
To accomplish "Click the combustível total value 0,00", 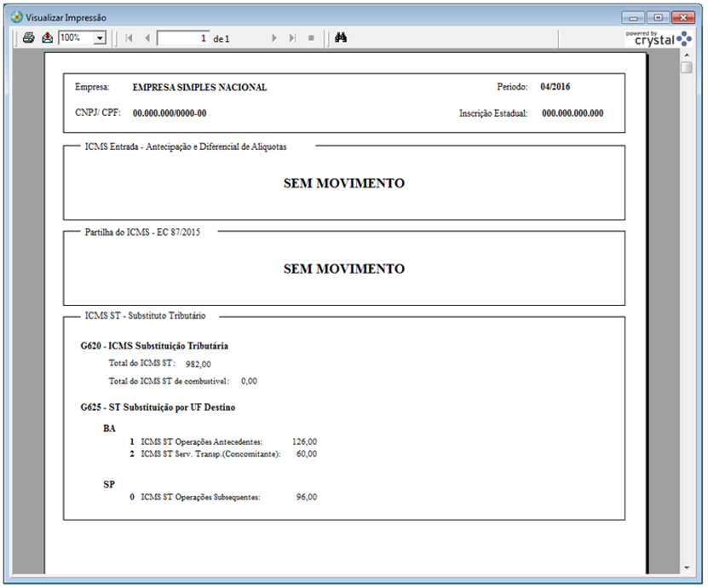I will (249, 381).
